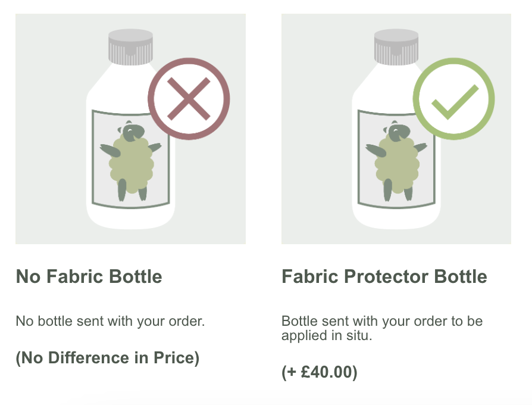532x405 pixels.
Task: Click the red X circle icon
Action: pyautogui.click(x=189, y=99)
